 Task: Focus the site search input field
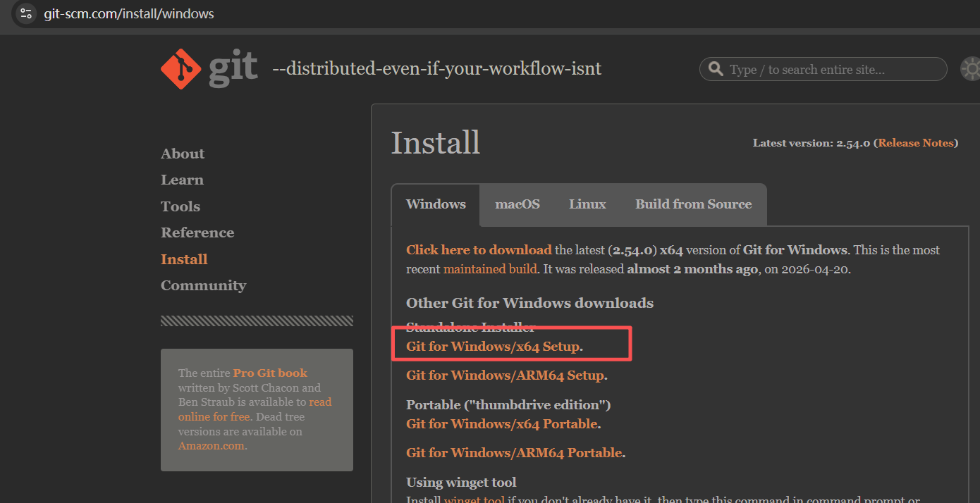point(823,69)
